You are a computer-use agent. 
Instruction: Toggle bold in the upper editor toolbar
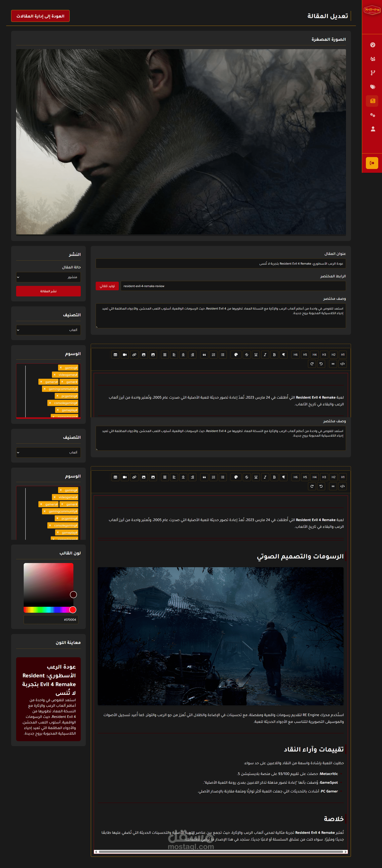coord(274,354)
